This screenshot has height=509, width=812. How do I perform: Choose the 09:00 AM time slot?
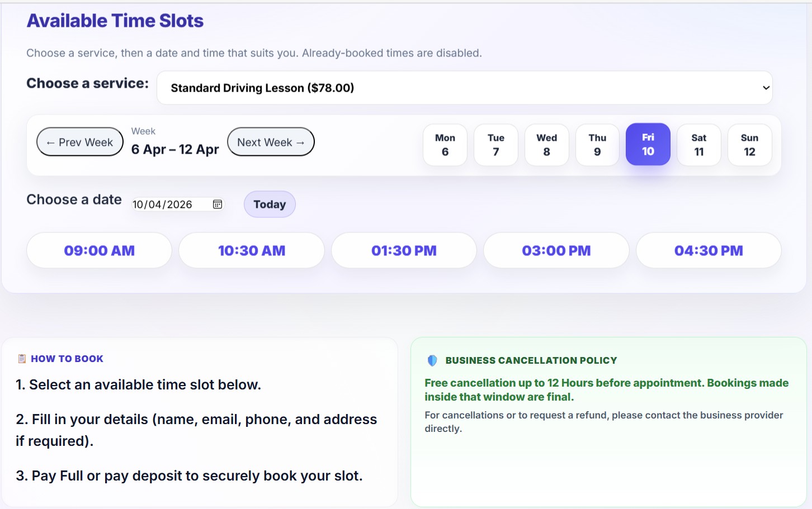click(98, 250)
